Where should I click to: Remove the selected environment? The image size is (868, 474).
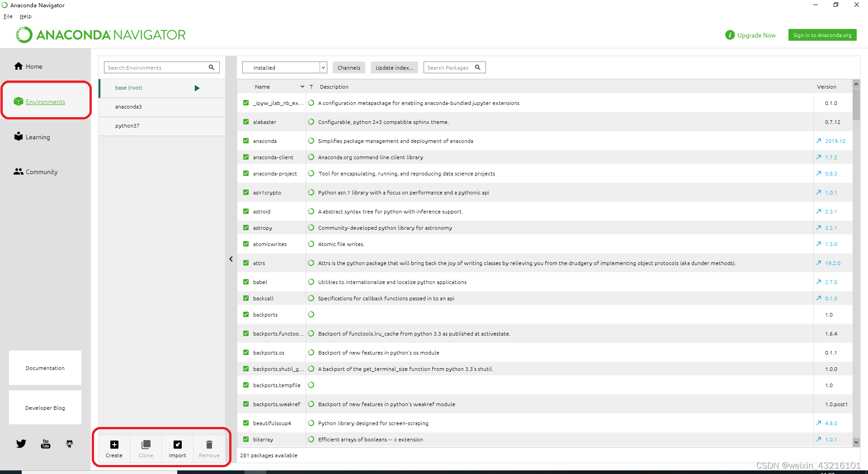point(209,449)
